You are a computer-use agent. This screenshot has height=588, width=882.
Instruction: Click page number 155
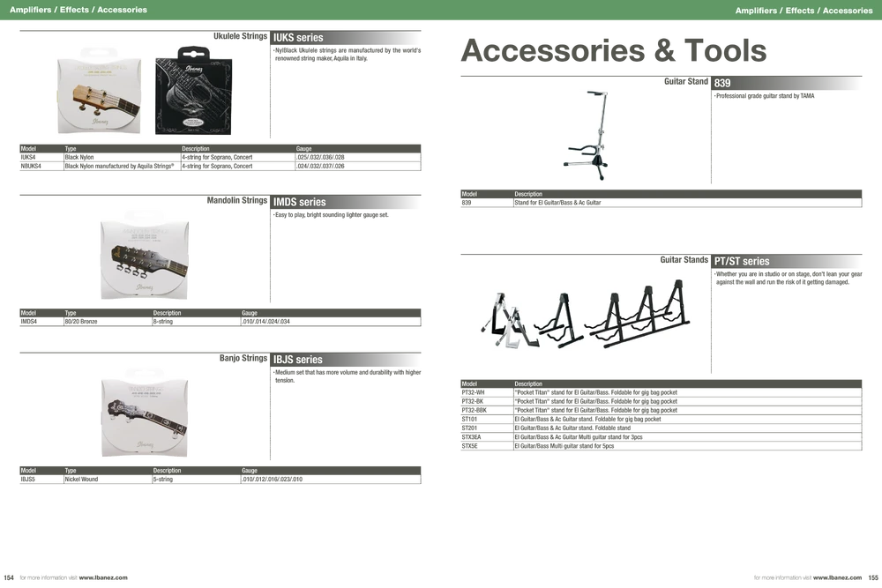coord(873,577)
